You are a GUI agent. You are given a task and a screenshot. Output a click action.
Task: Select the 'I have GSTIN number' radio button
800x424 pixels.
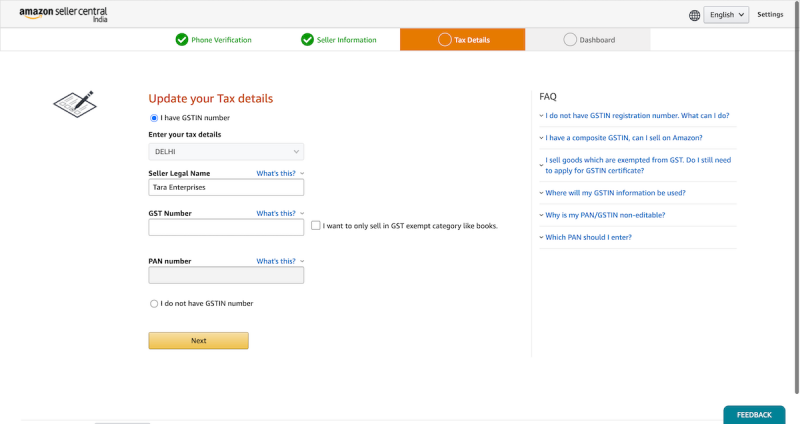point(154,118)
